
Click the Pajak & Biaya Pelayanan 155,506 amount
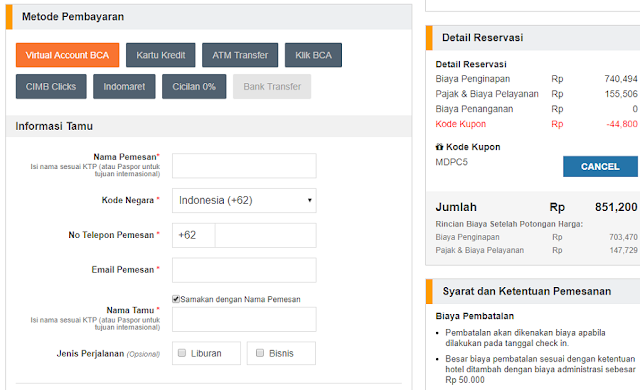[x=621, y=94]
